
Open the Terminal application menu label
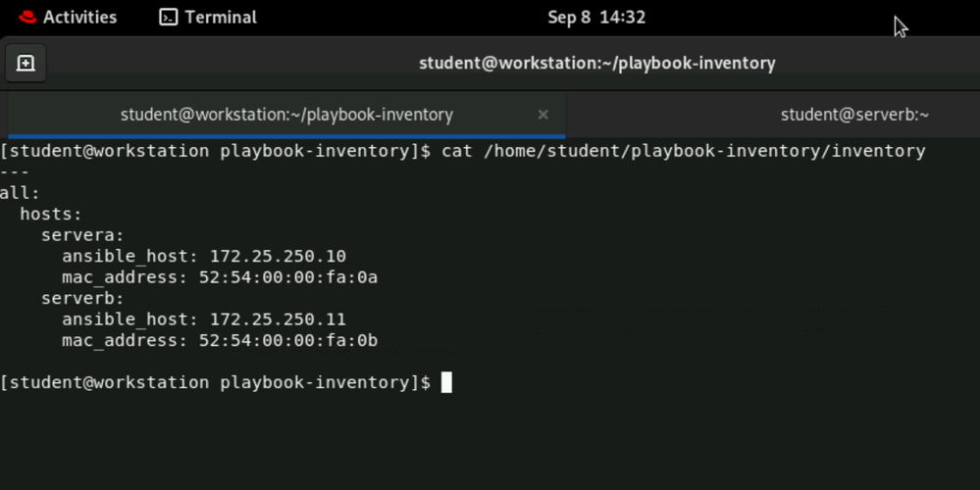pyautogui.click(x=221, y=17)
